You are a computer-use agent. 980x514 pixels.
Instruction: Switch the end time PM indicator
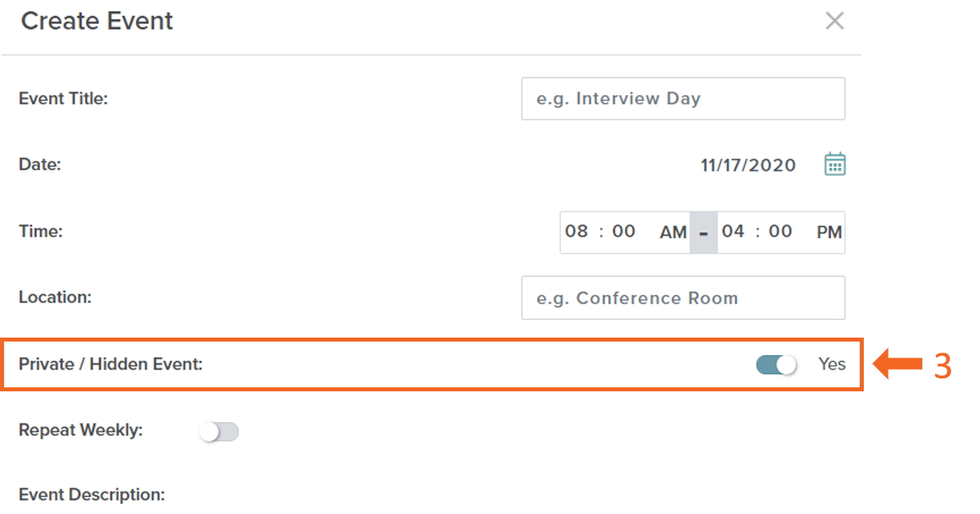tap(829, 233)
